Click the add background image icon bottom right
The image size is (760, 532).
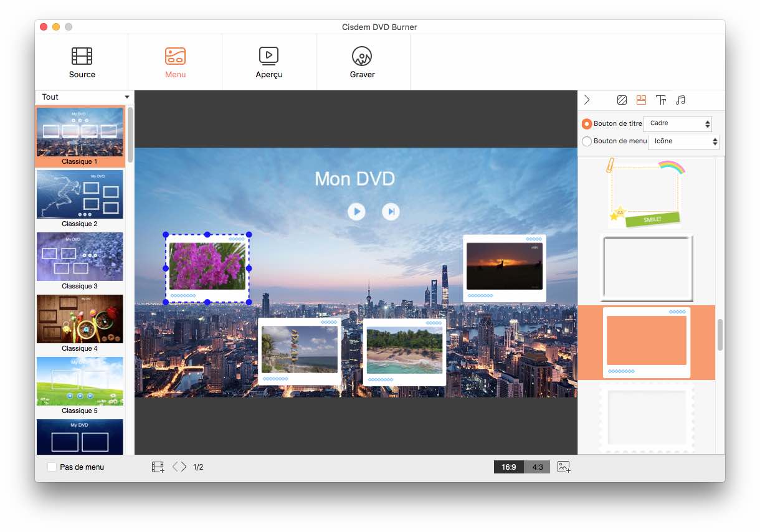click(x=564, y=466)
